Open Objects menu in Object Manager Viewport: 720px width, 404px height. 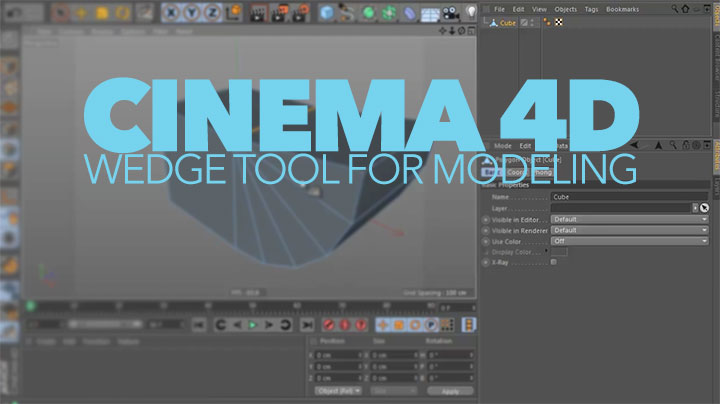565,9
